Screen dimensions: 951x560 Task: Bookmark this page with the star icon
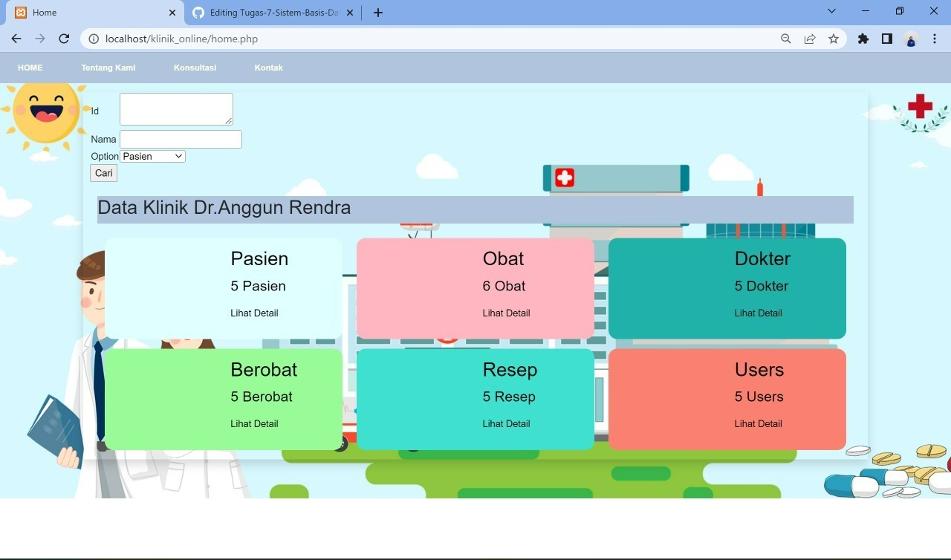coord(834,39)
